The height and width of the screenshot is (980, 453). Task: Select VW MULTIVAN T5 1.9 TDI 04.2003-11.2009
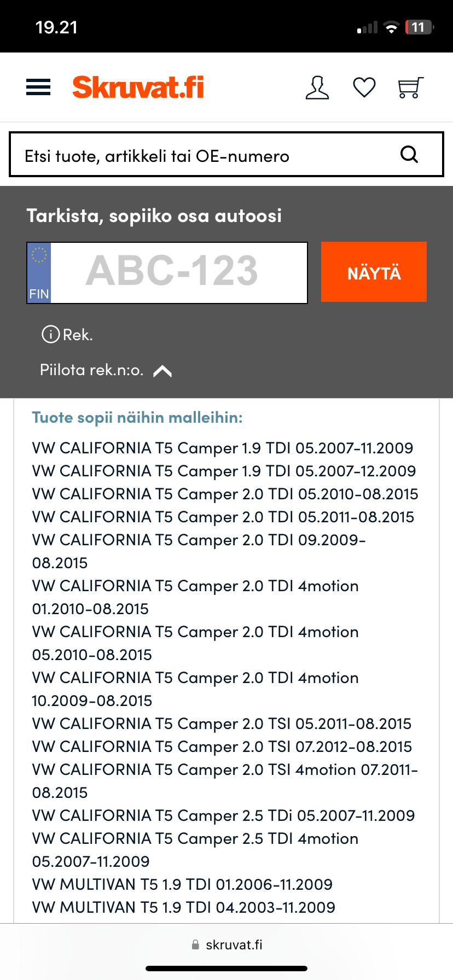[x=183, y=907]
